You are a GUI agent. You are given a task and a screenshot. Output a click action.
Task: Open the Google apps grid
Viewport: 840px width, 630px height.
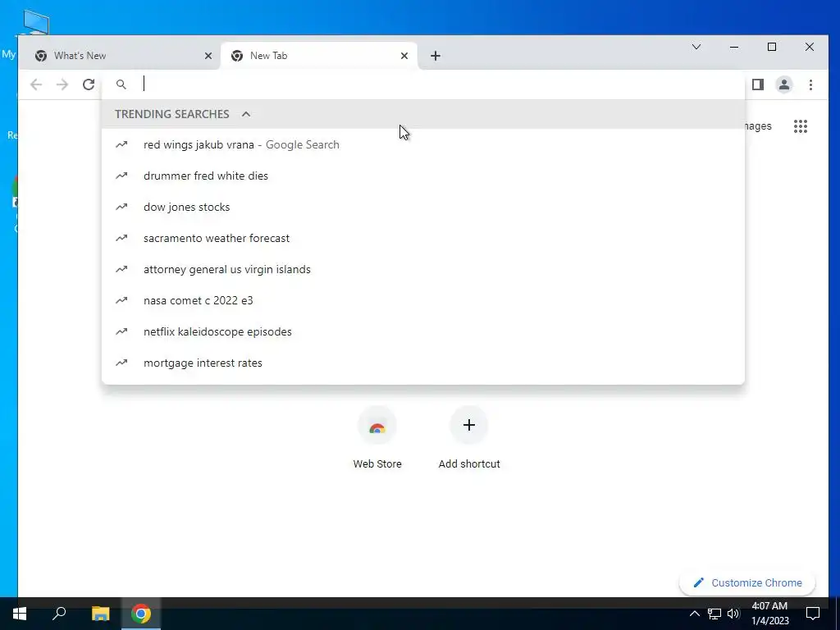pyautogui.click(x=801, y=126)
